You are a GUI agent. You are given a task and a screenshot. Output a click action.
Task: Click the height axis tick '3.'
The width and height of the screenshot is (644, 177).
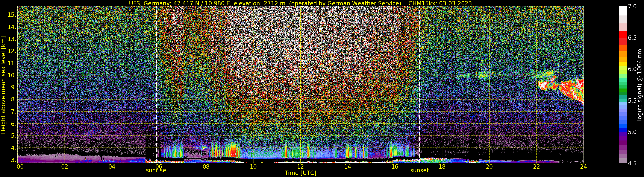pyautogui.click(x=14, y=160)
